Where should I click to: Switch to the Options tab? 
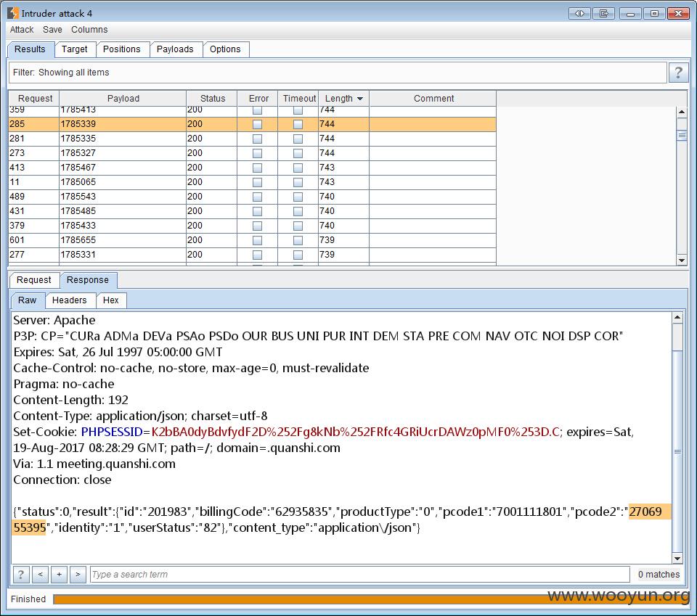tap(225, 49)
